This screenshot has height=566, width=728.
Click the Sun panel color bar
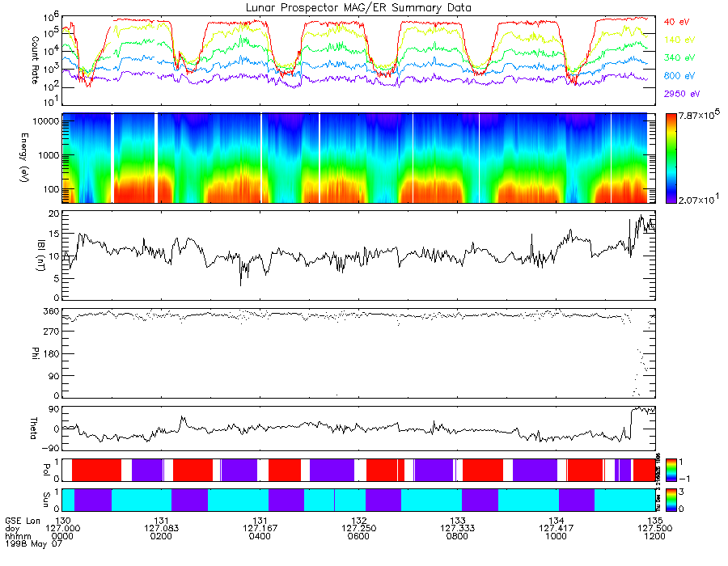(x=671, y=501)
